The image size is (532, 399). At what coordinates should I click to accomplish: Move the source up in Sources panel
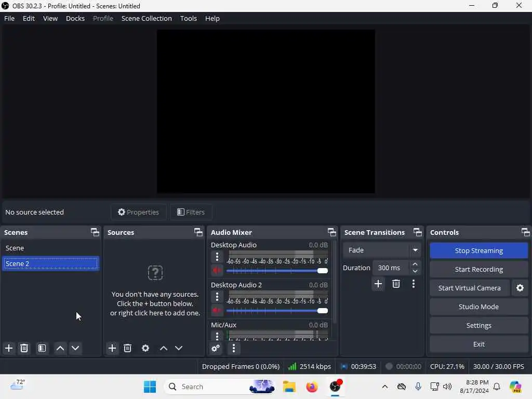coord(164,348)
